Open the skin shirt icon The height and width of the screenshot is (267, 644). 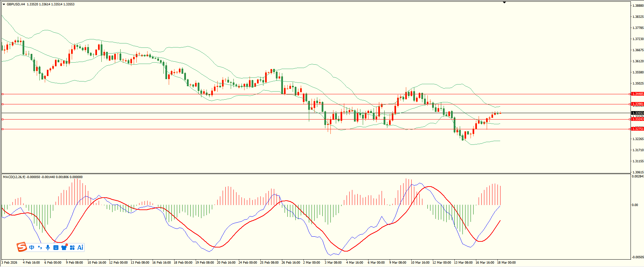pos(64,247)
